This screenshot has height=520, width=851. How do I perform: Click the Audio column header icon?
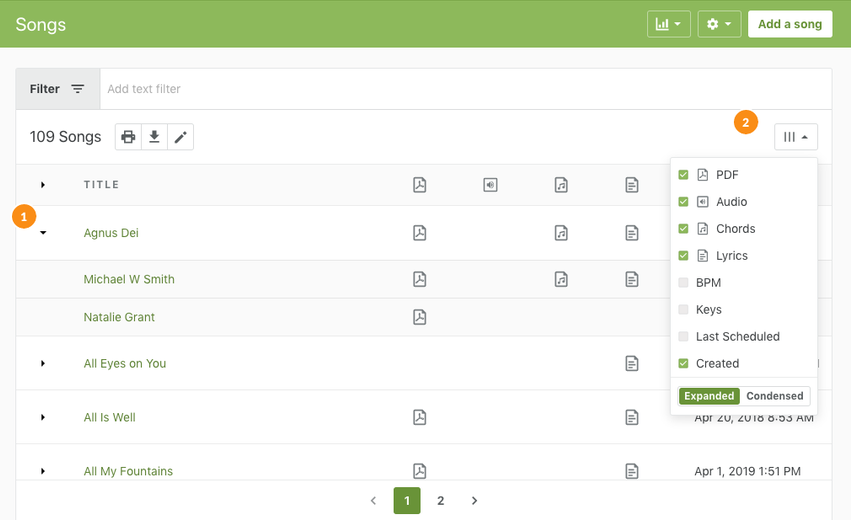tap(490, 185)
